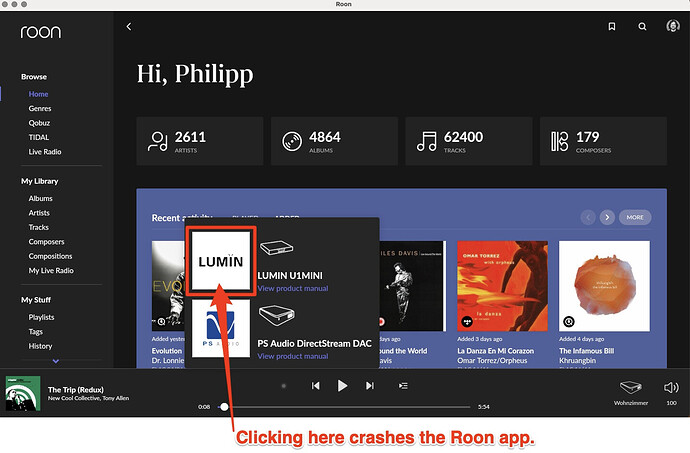Click the LUMIN logo image
Viewport: 690px width, 453px height.
[221, 261]
